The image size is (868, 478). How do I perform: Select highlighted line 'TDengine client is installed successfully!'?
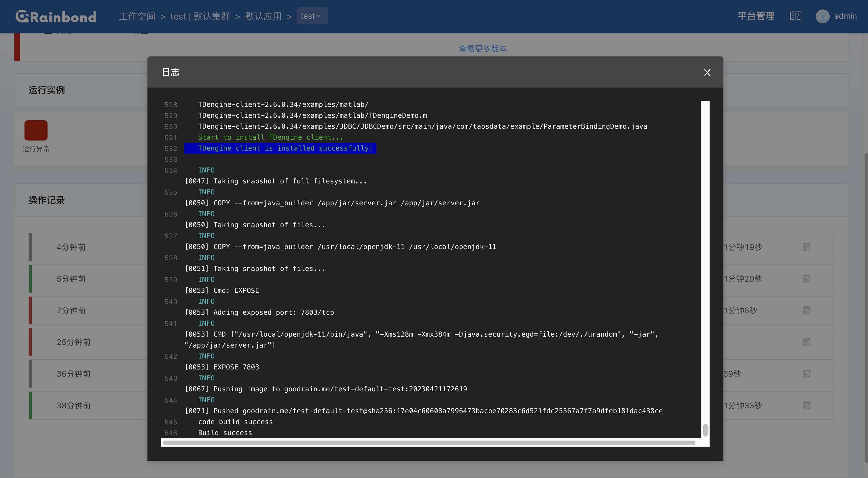point(280,148)
